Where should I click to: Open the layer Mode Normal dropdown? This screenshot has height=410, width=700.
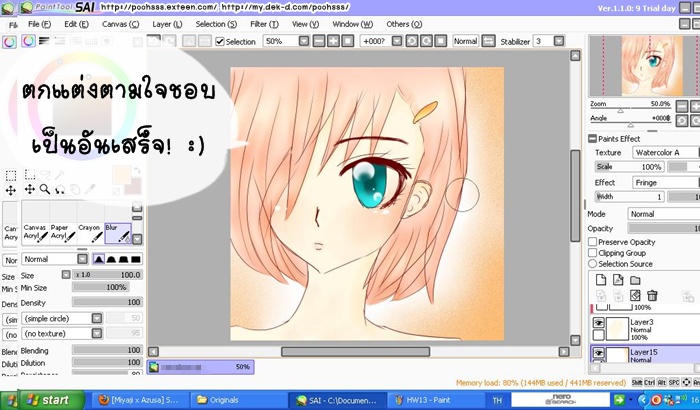click(663, 214)
